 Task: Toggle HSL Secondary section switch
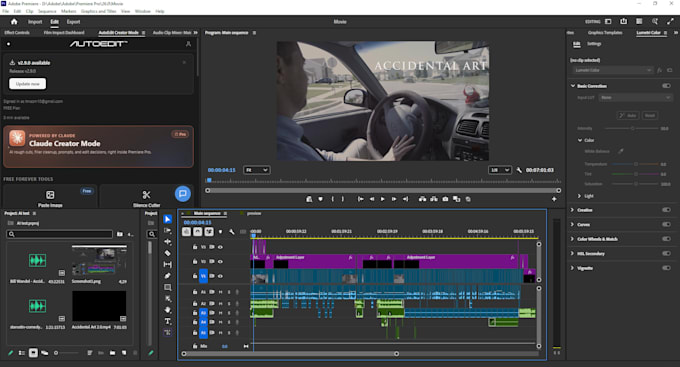point(666,253)
